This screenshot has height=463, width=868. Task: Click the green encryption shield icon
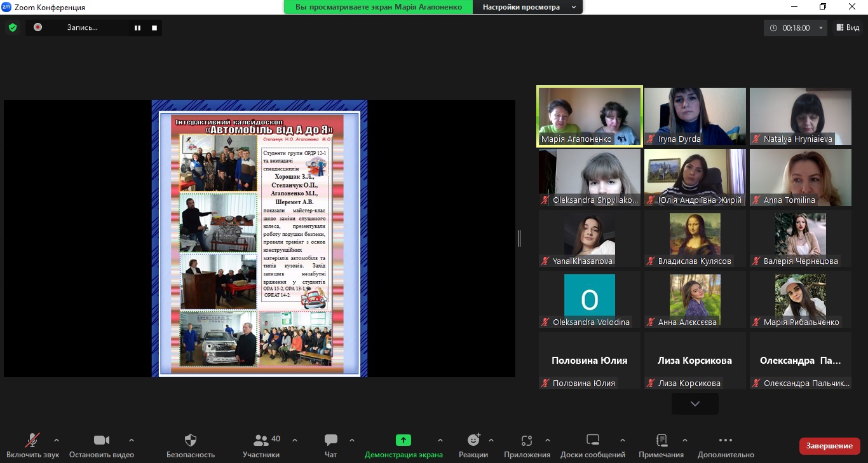pyautogui.click(x=12, y=27)
